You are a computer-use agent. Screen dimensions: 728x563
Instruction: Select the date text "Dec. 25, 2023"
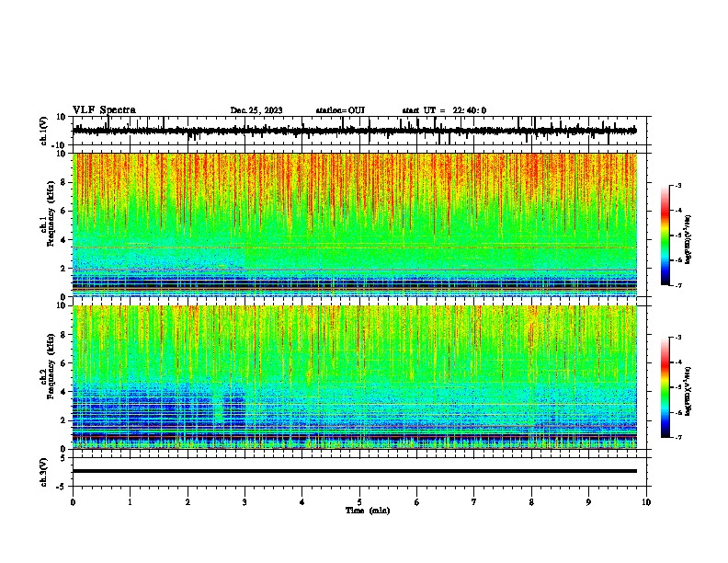[x=256, y=110]
